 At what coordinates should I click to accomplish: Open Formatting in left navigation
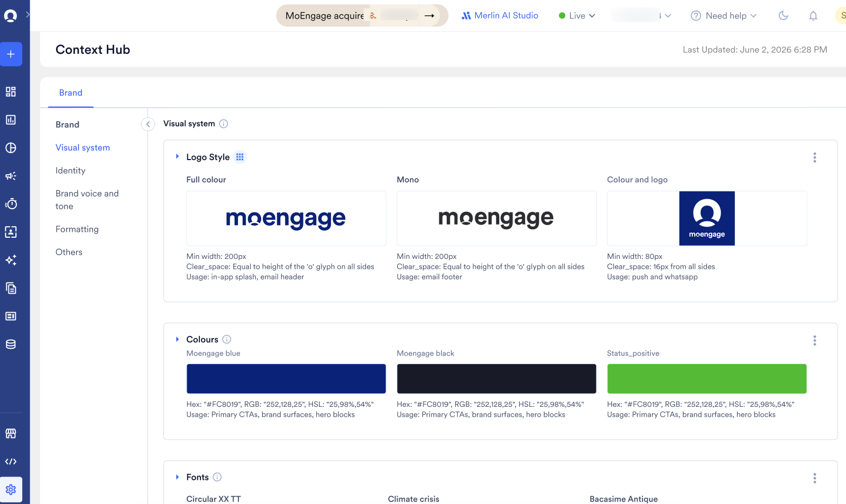(77, 229)
